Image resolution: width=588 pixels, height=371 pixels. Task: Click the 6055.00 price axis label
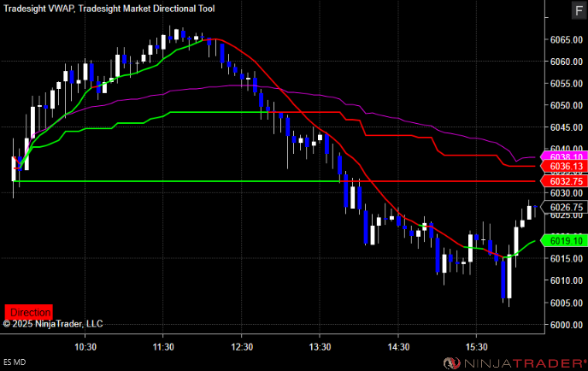[x=567, y=84]
